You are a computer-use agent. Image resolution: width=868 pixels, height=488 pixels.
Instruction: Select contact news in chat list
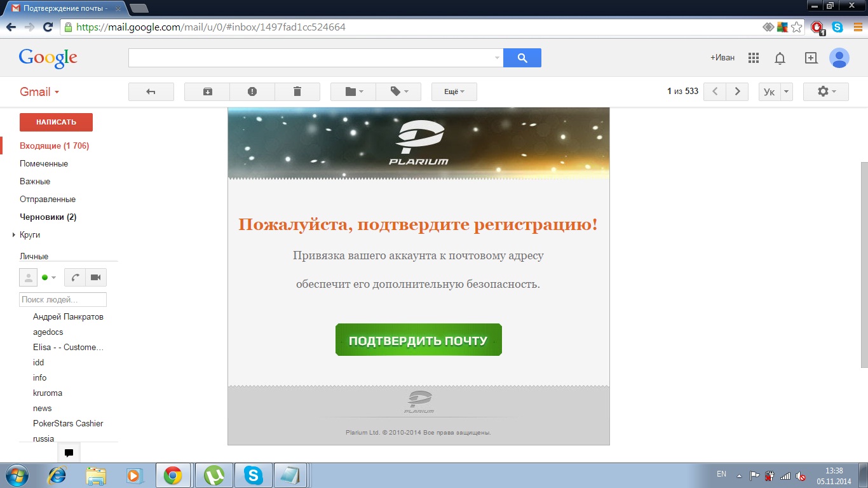[43, 408]
